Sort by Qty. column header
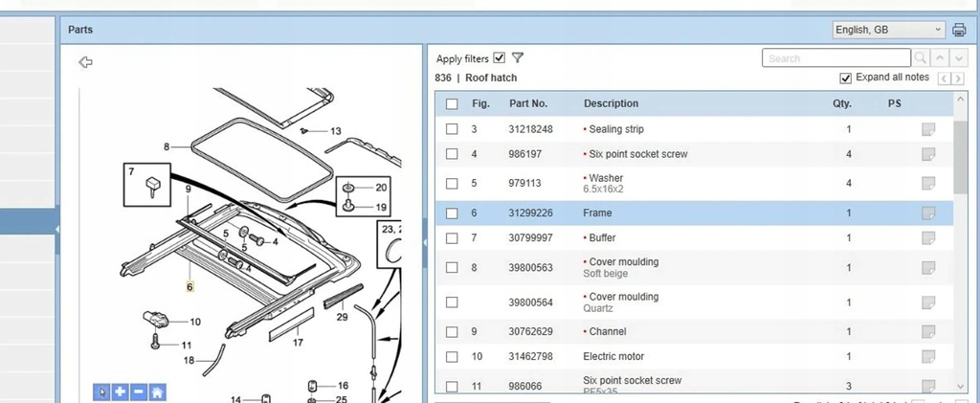This screenshot has height=403, width=980. (842, 103)
